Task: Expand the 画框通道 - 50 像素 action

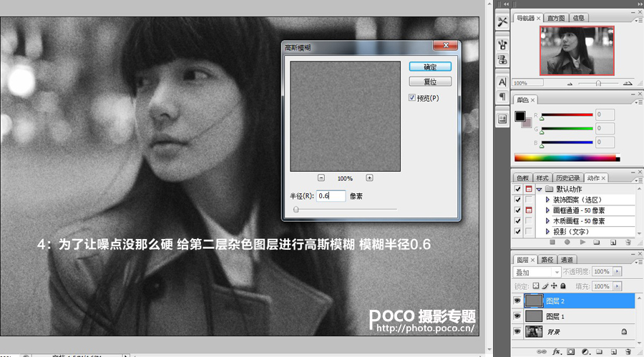Action: click(547, 210)
